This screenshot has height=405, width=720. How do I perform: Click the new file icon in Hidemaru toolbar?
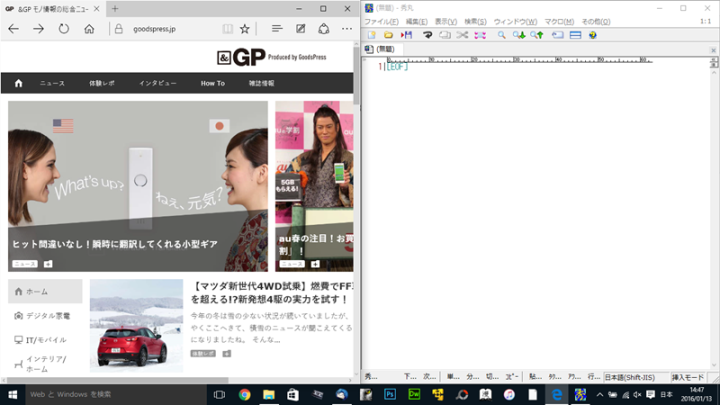click(371, 35)
